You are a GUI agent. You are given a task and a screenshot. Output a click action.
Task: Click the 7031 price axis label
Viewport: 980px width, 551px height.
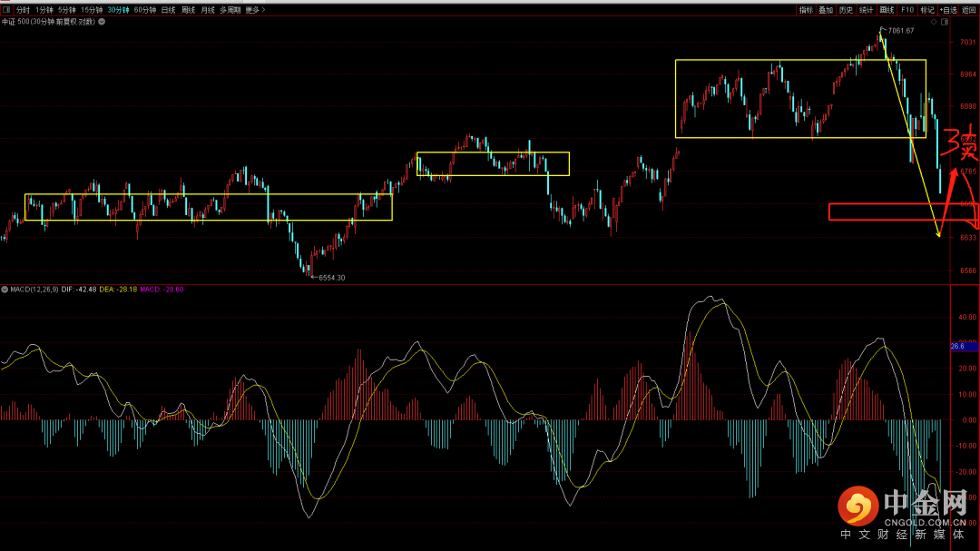coord(967,42)
